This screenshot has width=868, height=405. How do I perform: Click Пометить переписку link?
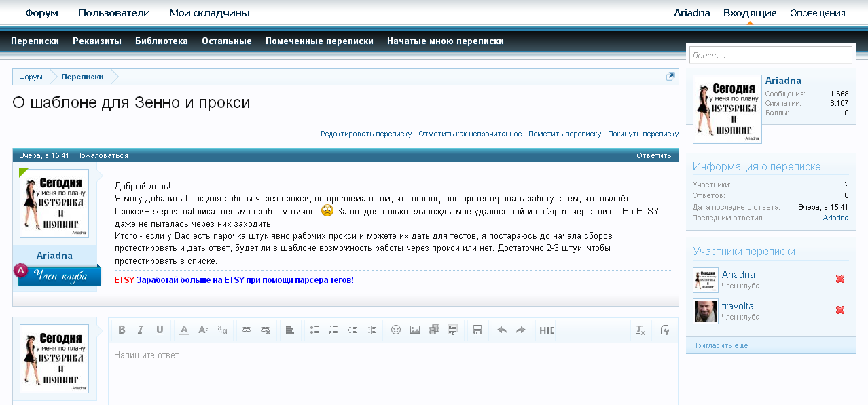point(565,134)
